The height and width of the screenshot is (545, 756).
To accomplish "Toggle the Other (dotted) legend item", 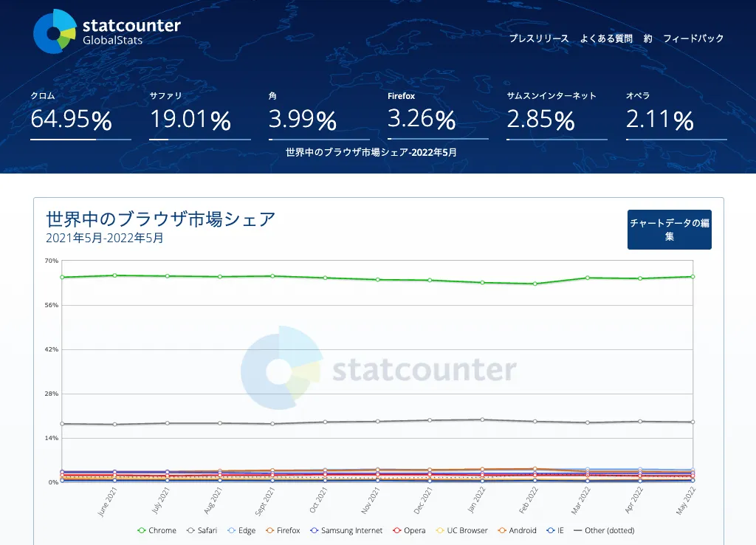I will coord(604,530).
